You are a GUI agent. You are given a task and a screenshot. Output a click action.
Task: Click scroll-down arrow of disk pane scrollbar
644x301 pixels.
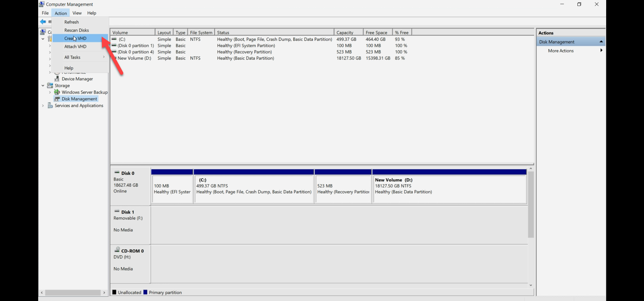coord(531,285)
